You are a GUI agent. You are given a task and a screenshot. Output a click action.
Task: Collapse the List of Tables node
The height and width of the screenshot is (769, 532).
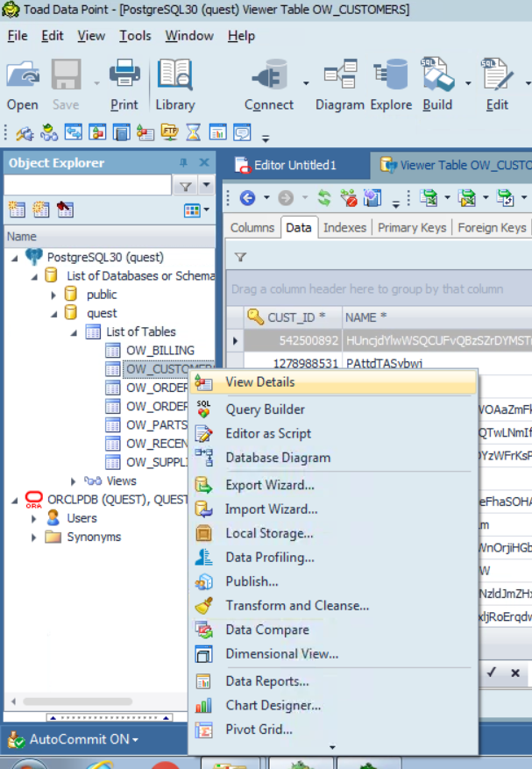[74, 332]
